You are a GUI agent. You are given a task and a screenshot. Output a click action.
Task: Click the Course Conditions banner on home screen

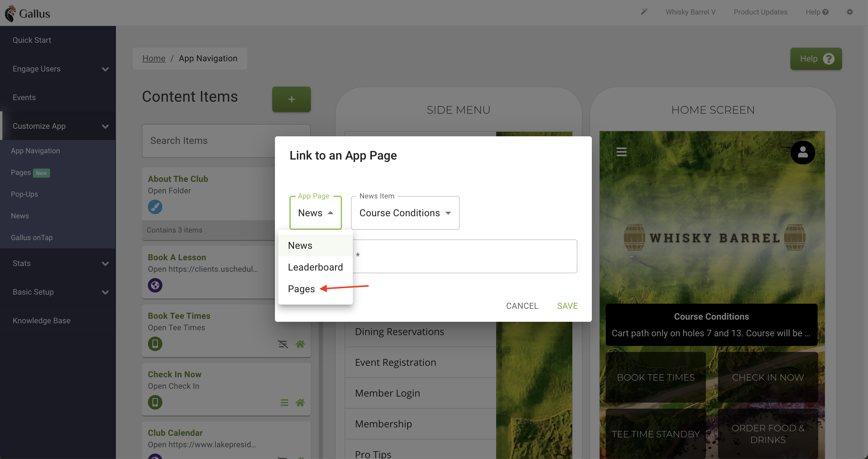(711, 324)
